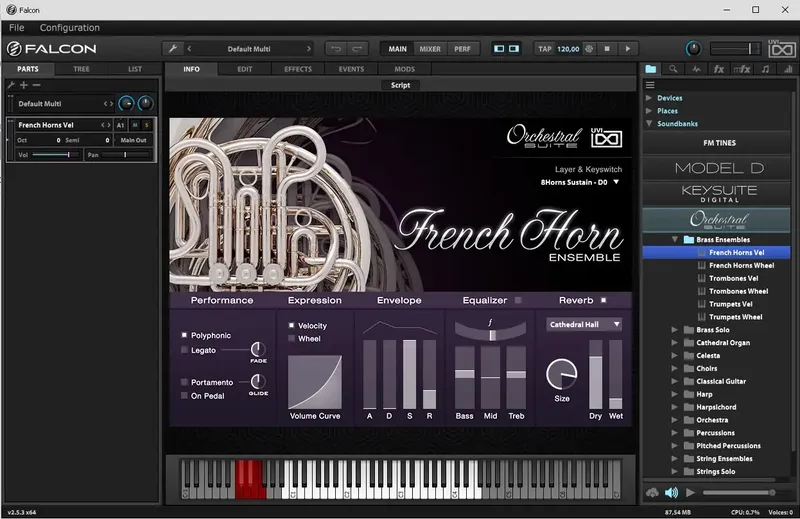Click the parts list wrench icon

coord(11,85)
